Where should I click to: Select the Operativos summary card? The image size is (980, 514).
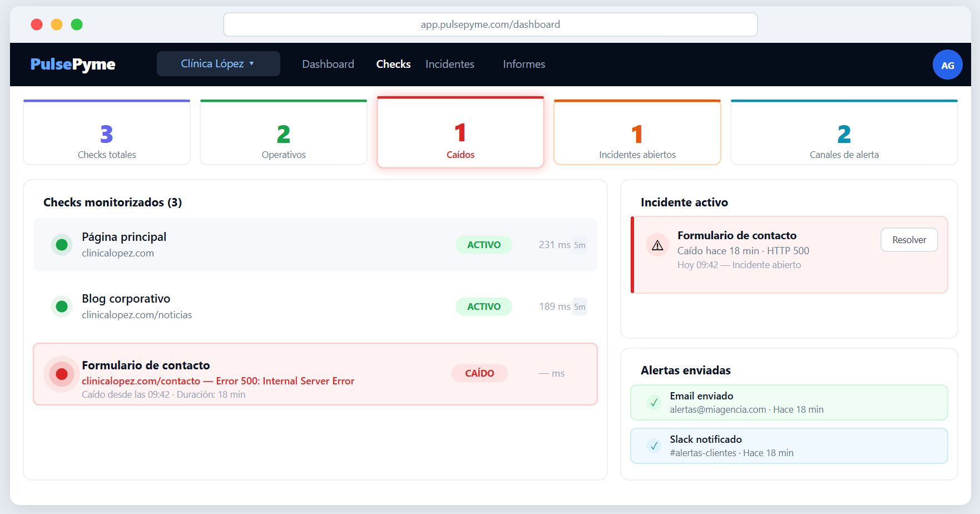point(284,132)
